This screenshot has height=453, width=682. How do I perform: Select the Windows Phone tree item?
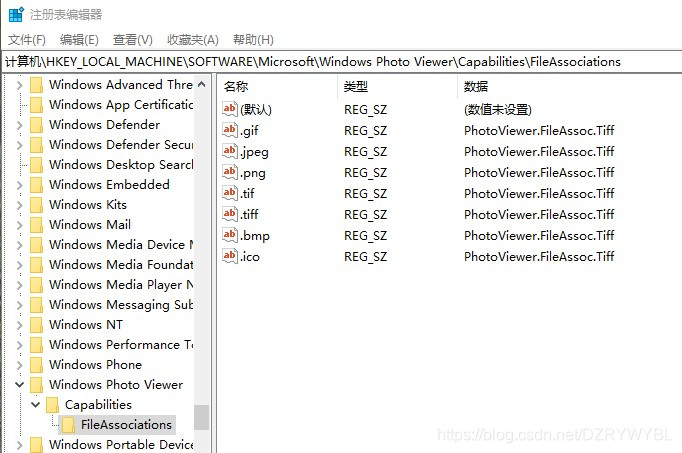(x=95, y=365)
